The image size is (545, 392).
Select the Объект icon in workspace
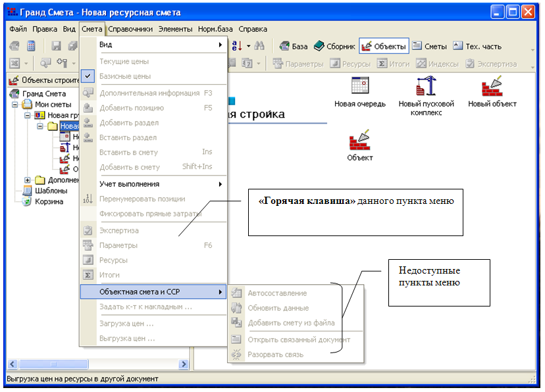point(360,146)
